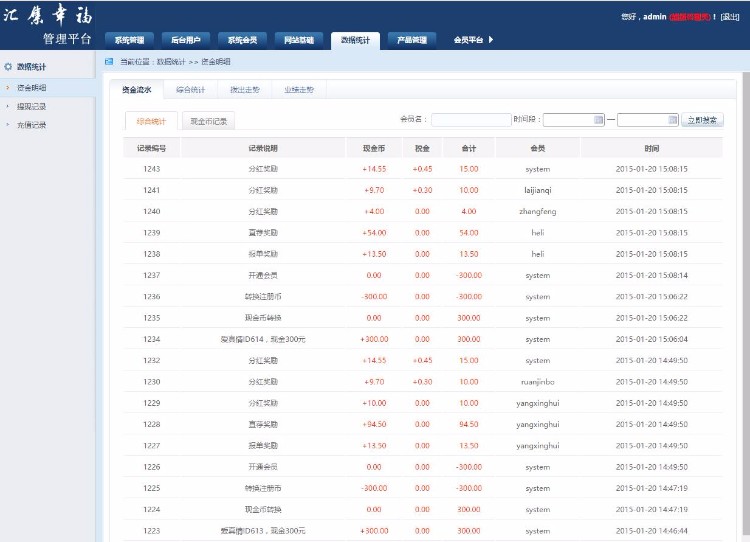
Task: Open the start date calendar icon
Action: pyautogui.click(x=598, y=120)
